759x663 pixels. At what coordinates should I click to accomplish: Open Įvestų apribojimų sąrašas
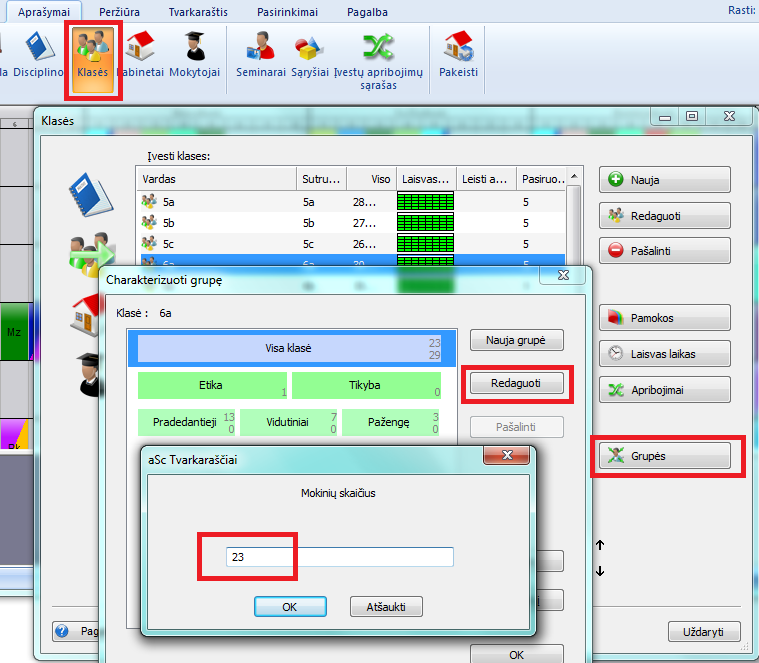(378, 62)
